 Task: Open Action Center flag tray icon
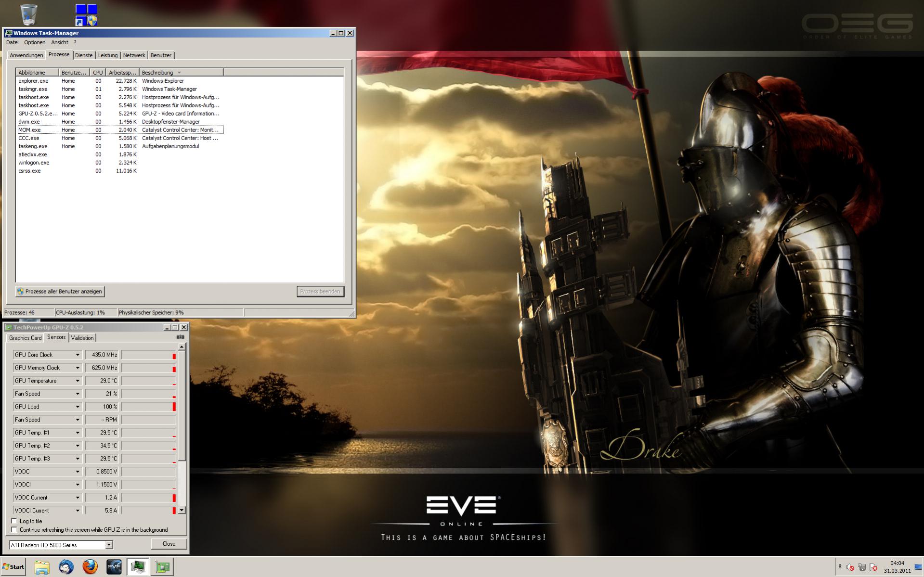pyautogui.click(x=873, y=567)
